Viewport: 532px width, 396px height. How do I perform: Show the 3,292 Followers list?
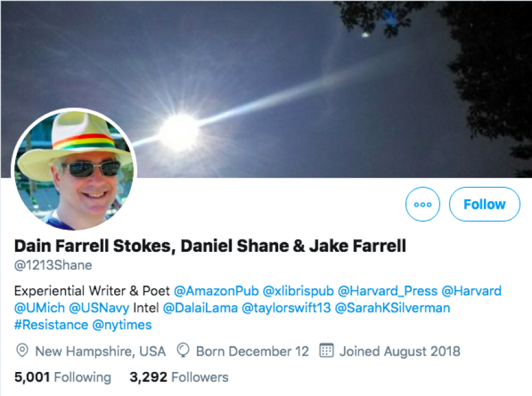[x=179, y=377]
